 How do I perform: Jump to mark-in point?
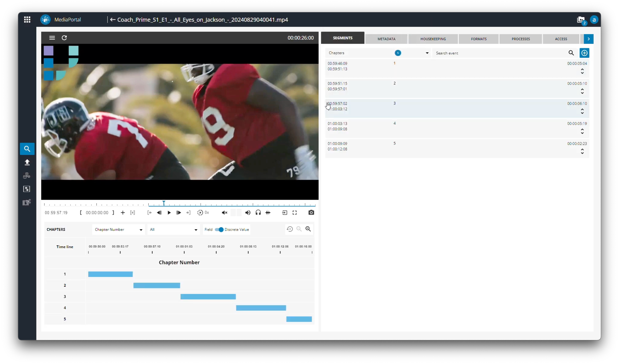coord(149,213)
